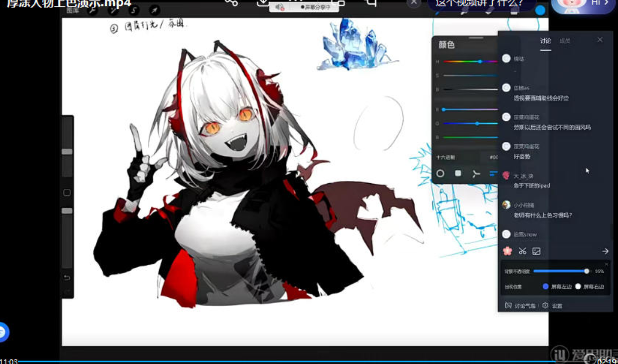
Task: Click the brush opacity slider on left sidebar
Action: tap(67, 238)
